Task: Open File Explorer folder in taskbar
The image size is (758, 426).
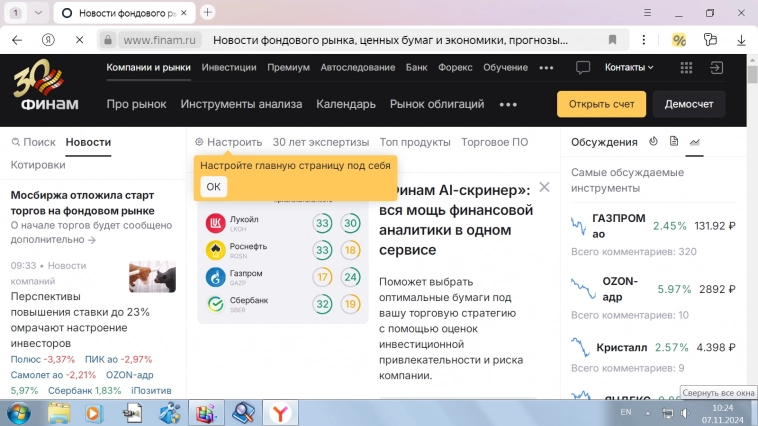Action: (58, 413)
